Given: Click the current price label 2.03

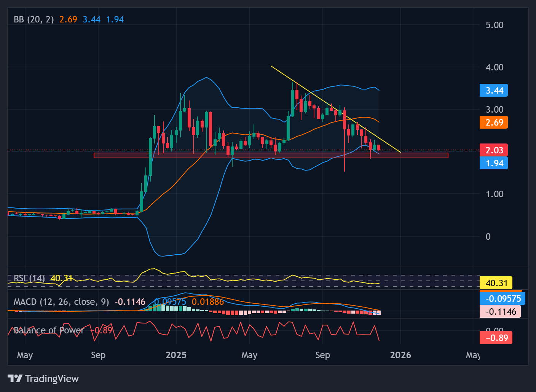Looking at the screenshot, I should pyautogui.click(x=494, y=150).
